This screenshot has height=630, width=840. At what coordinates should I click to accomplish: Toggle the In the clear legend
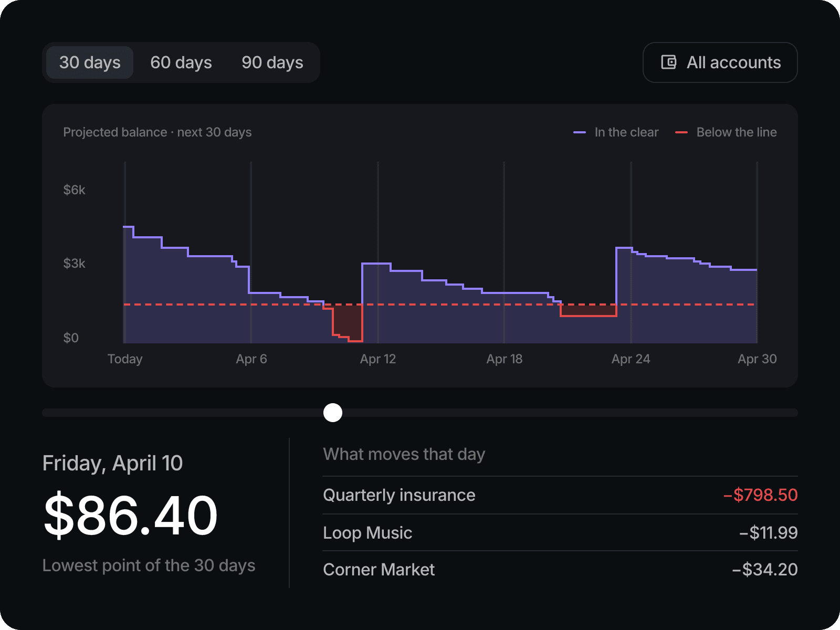(616, 132)
